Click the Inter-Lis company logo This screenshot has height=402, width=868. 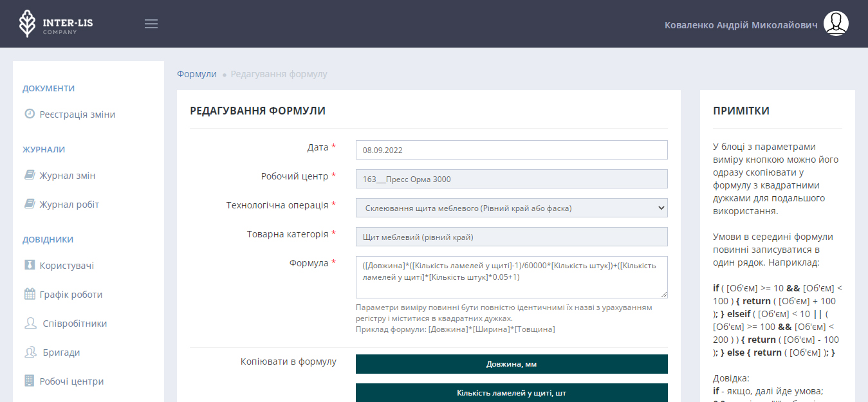[56, 24]
